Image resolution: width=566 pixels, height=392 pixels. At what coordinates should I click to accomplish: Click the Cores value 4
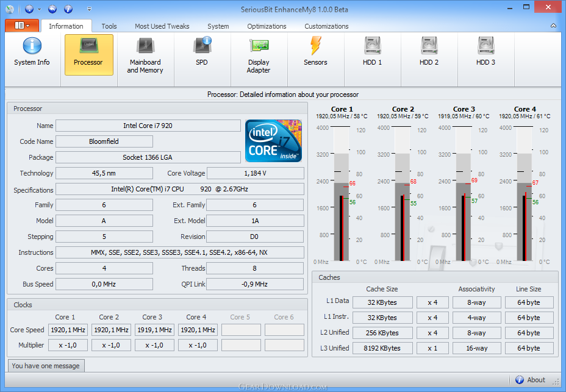[x=104, y=268]
